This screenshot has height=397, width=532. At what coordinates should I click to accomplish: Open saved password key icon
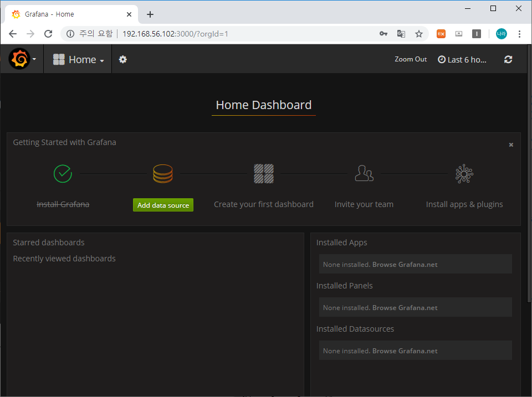[x=383, y=34]
